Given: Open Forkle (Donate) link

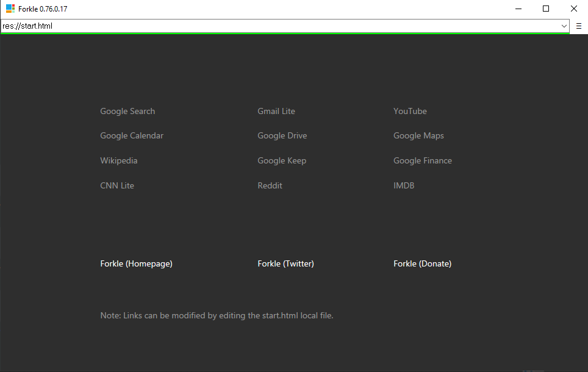Looking at the screenshot, I should (422, 263).
